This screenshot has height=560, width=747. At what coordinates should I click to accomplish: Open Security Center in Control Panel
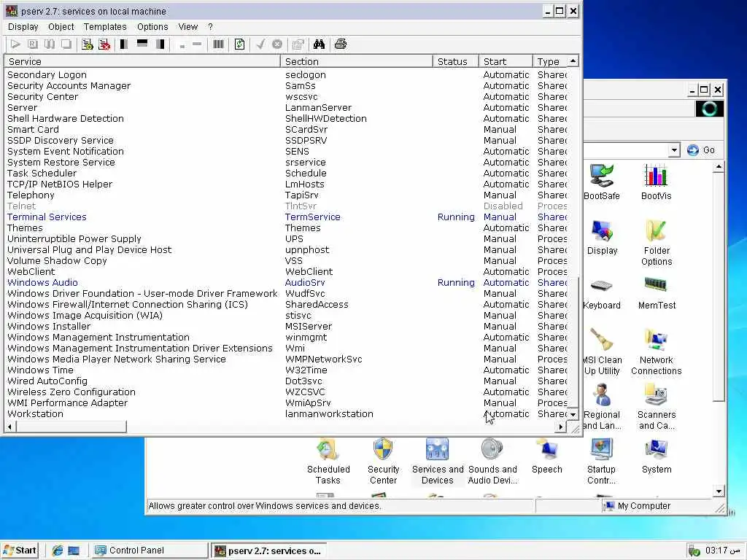[x=383, y=462]
